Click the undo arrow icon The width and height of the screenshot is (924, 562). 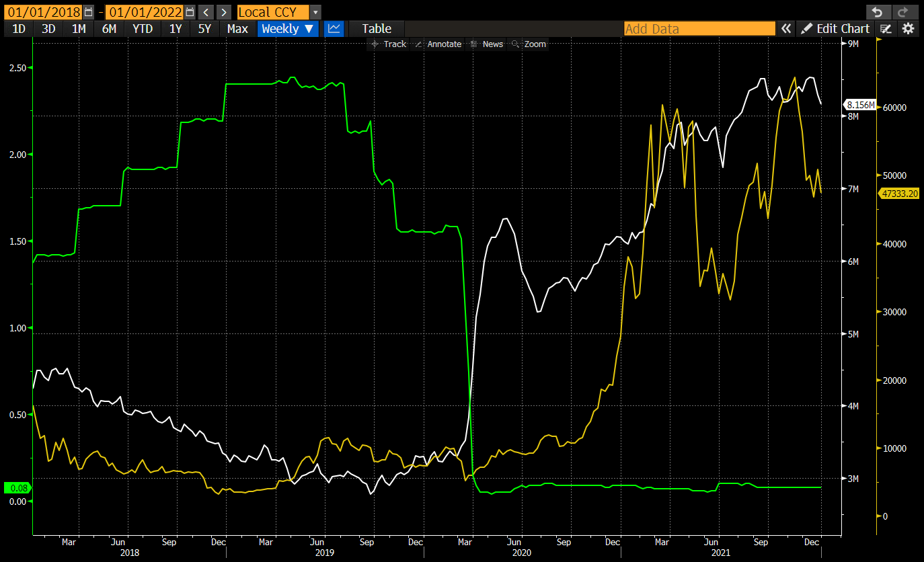(876, 12)
